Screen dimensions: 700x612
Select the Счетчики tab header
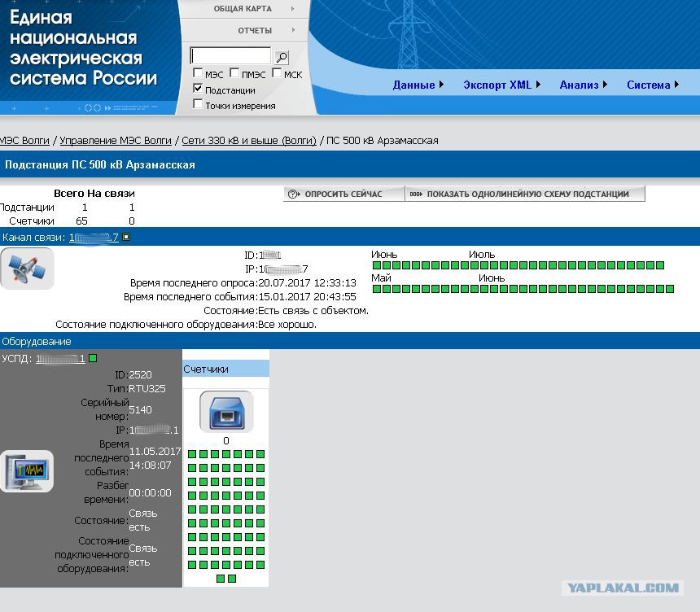coord(226,369)
